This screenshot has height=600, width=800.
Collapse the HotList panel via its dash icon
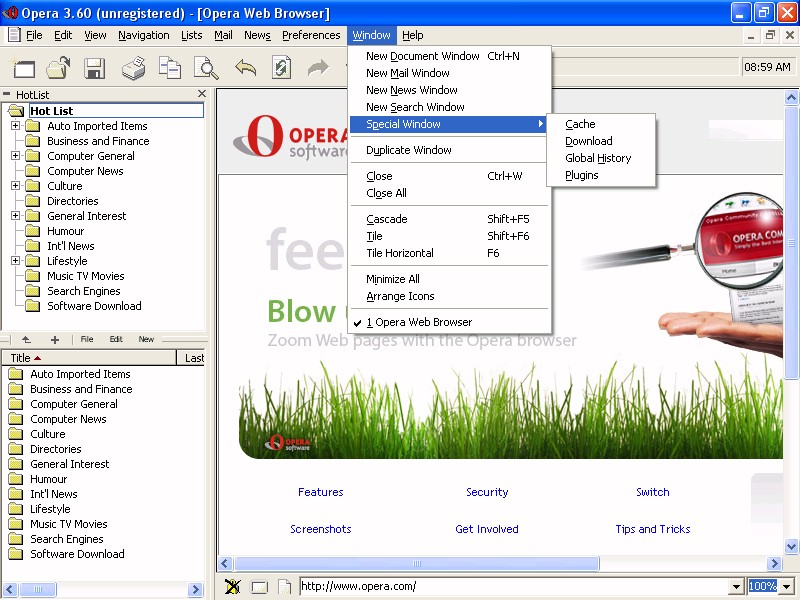tap(7, 94)
